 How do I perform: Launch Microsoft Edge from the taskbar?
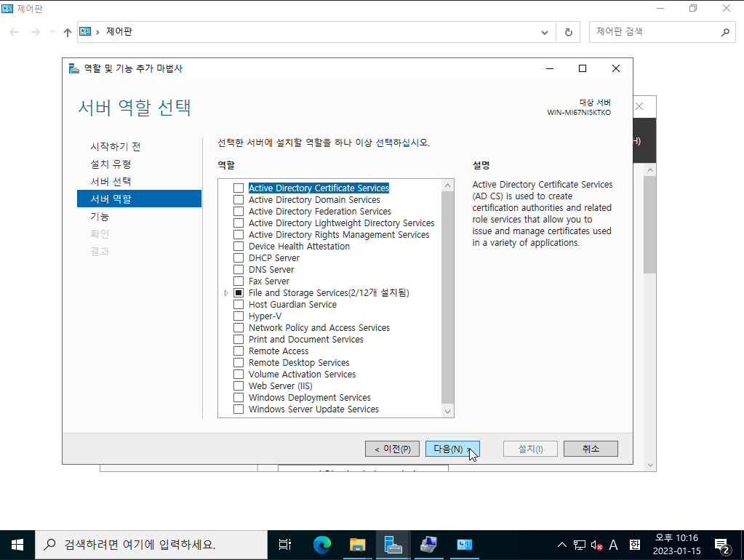(321, 545)
